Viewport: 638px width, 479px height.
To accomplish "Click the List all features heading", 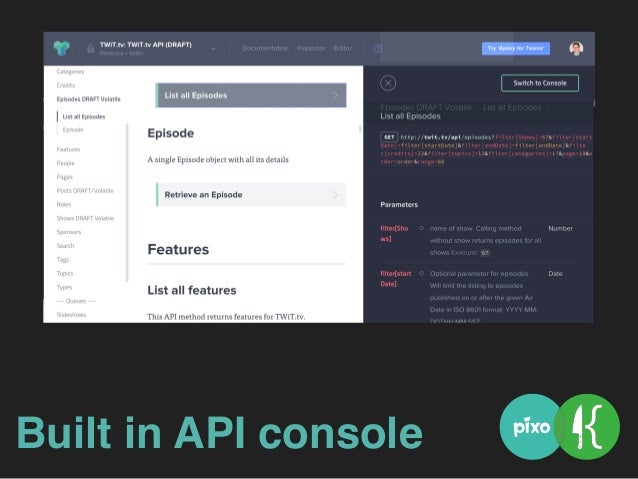I will click(x=192, y=291).
